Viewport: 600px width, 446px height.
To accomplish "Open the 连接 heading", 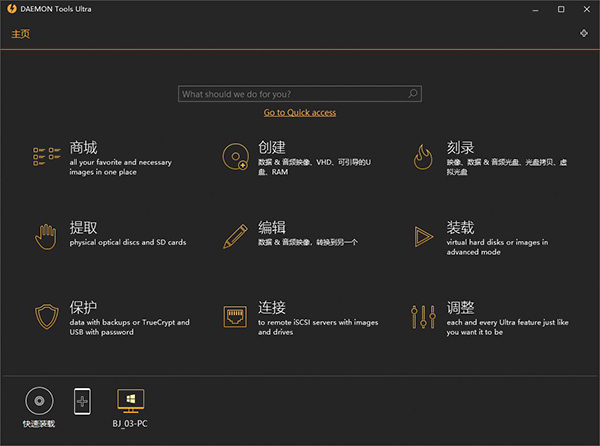I will coord(272,308).
